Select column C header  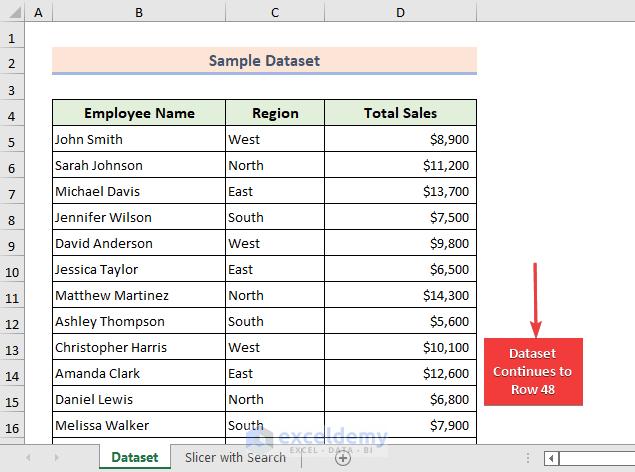click(275, 12)
